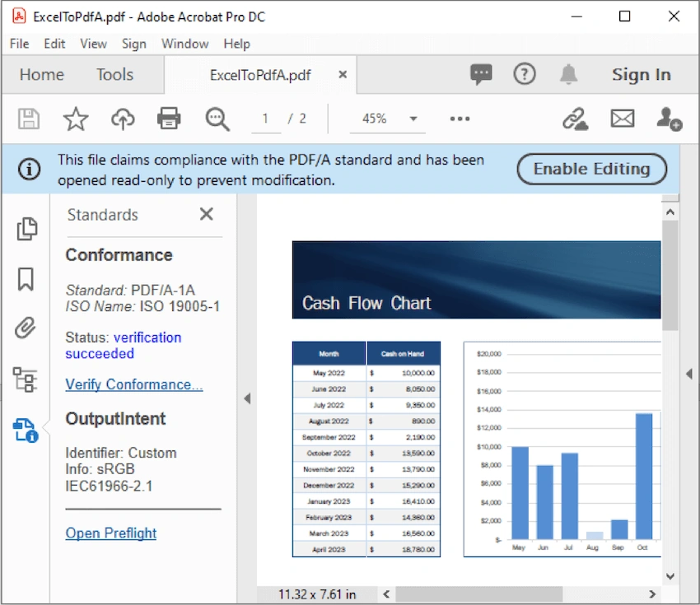
Task: Close the ExcelToPdfA.pdf tab
Action: pyautogui.click(x=343, y=75)
